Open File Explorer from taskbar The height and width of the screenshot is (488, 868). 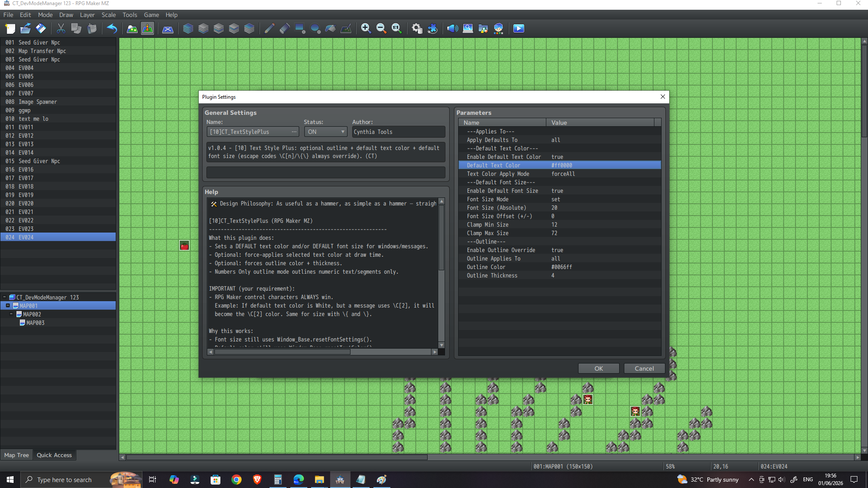pos(319,480)
